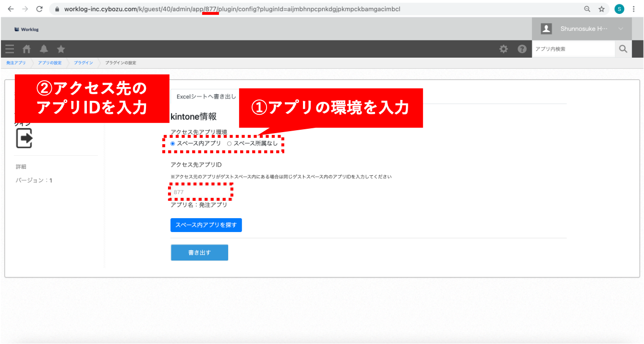Open the help question mark icon
The image size is (644, 344).
click(522, 49)
